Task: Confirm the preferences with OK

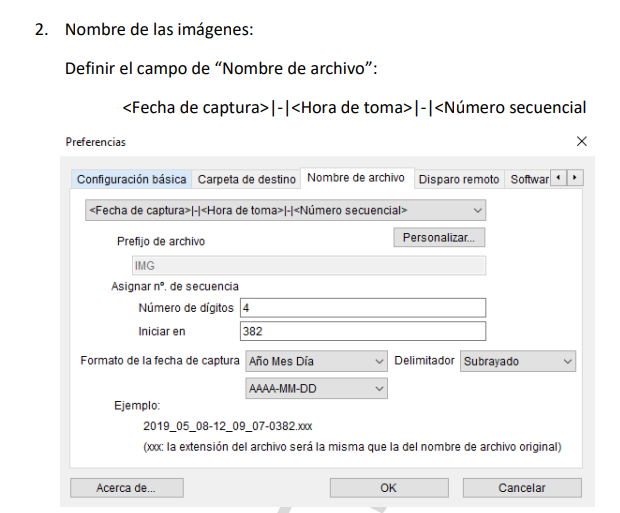Action: (388, 488)
